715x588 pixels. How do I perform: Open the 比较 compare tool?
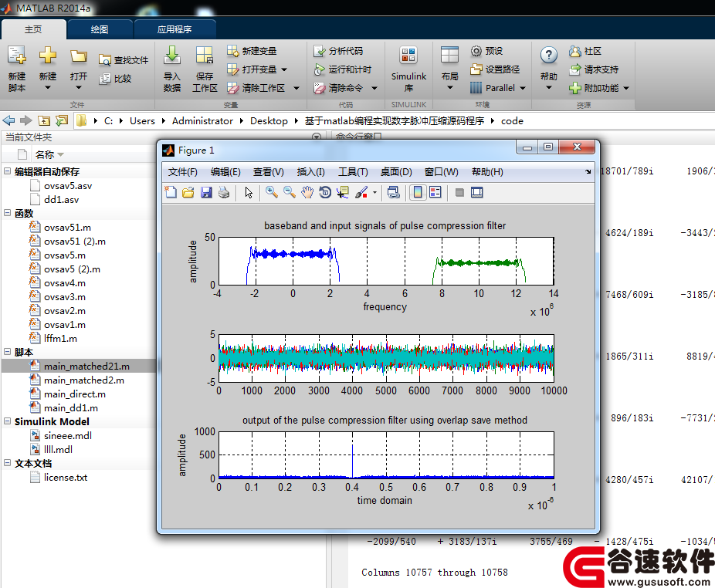pyautogui.click(x=115, y=79)
